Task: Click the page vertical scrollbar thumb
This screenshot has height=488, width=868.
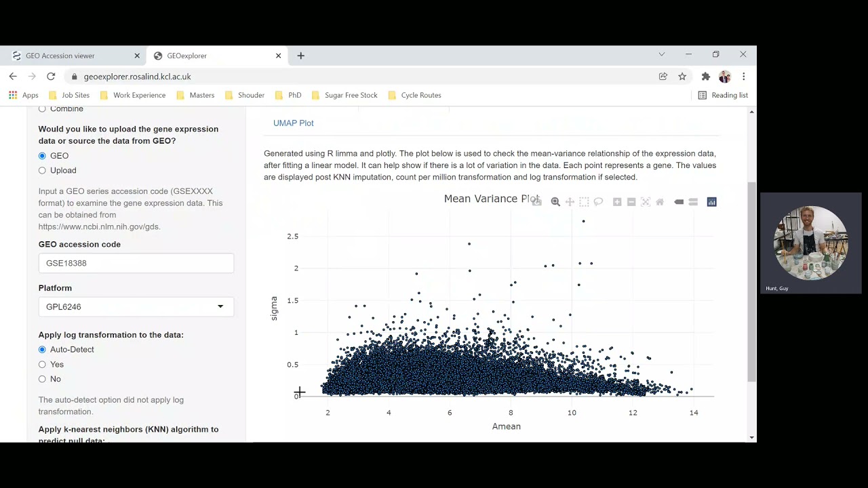Action: pyautogui.click(x=751, y=281)
